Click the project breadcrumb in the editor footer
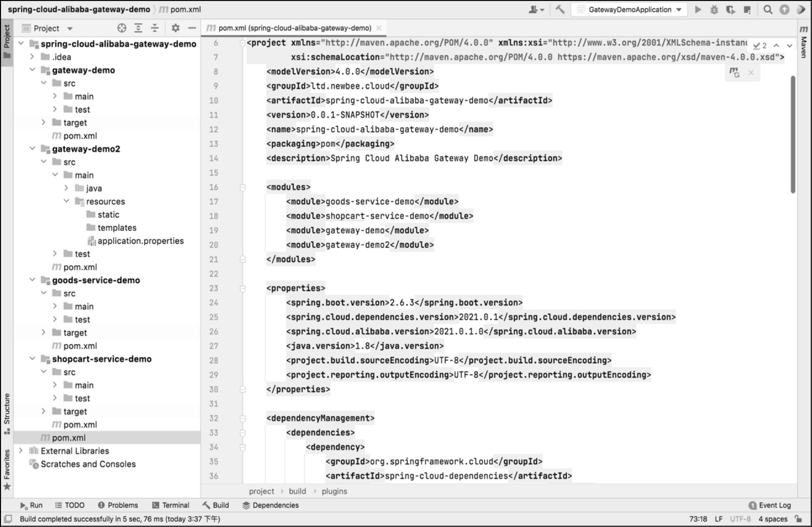The height and width of the screenshot is (527, 812). (x=261, y=491)
